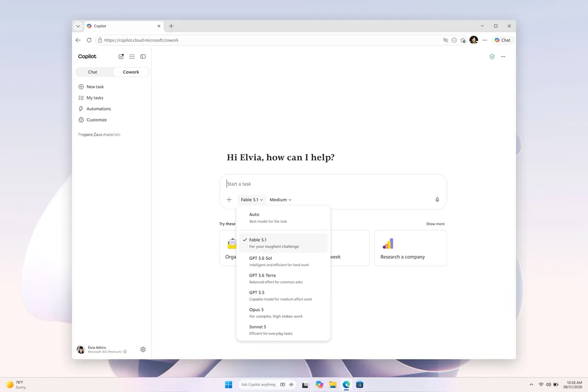
Task: Open File Explorer on taskbar
Action: [x=333, y=385]
